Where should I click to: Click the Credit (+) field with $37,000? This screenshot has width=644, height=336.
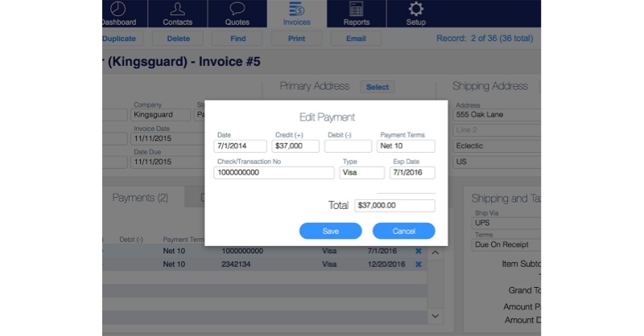[295, 146]
